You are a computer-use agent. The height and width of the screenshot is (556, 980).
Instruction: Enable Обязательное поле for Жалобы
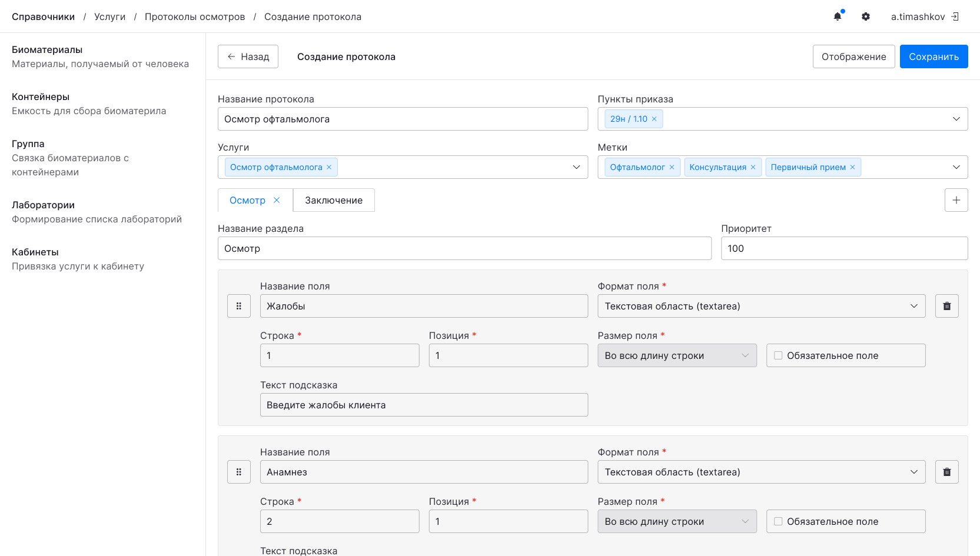pos(778,355)
